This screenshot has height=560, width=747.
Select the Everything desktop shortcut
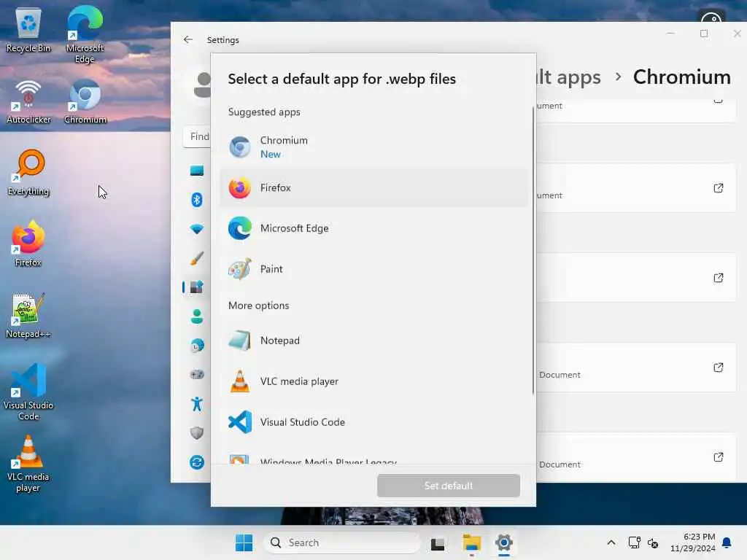coord(28,174)
